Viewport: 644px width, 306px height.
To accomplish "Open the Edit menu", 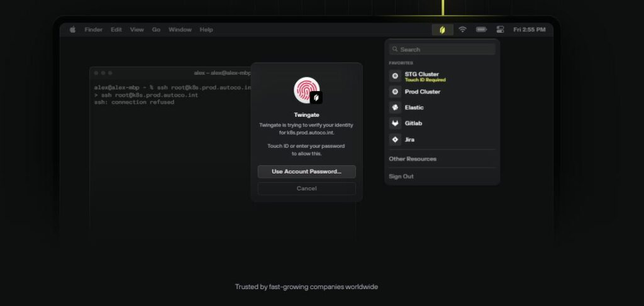I will coord(116,30).
